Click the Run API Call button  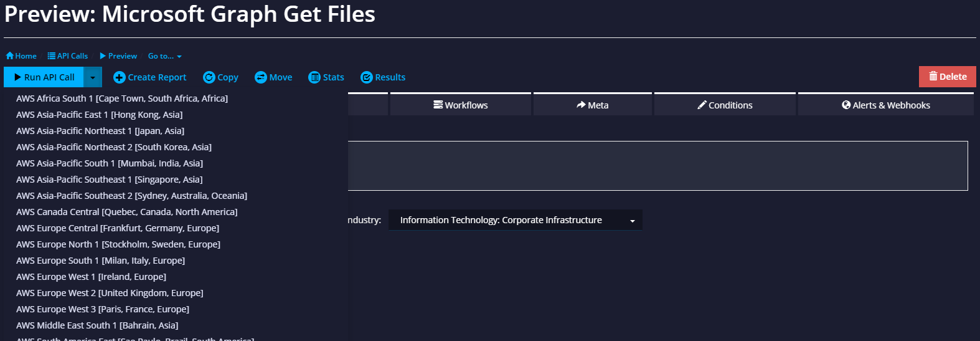pos(44,77)
